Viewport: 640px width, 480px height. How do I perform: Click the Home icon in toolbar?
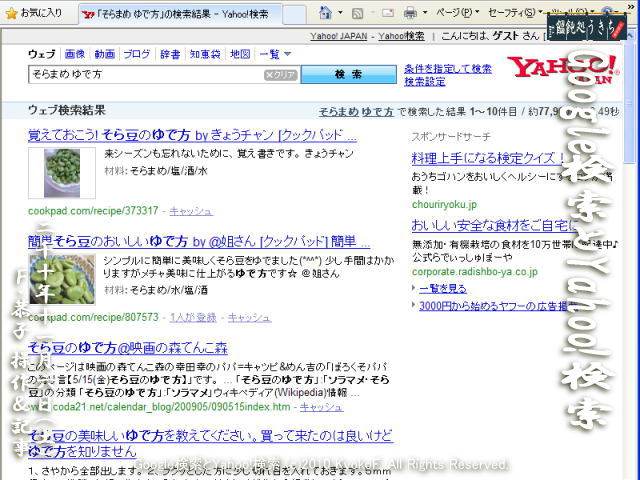(325, 13)
